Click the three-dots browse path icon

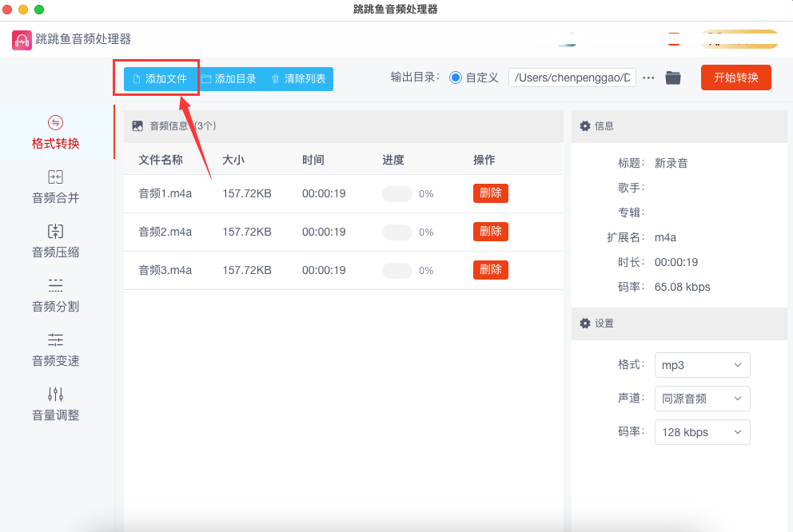(648, 77)
